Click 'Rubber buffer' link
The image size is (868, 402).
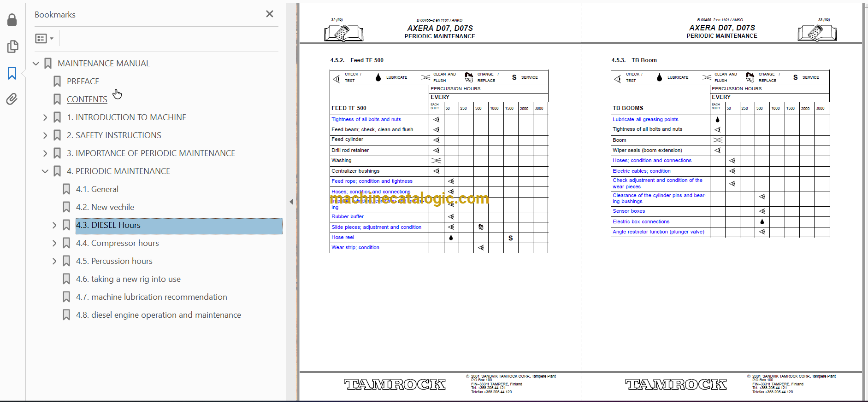348,216
